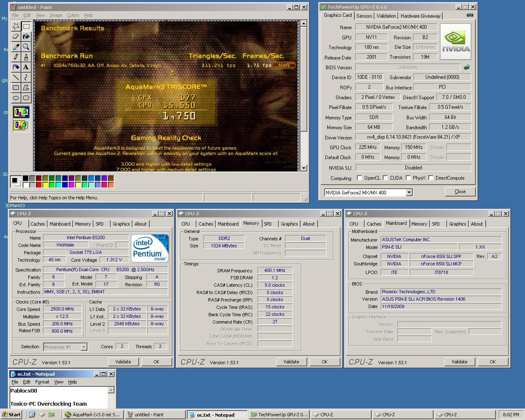Open Internet Explorer from the quick launch bar

click(32, 415)
